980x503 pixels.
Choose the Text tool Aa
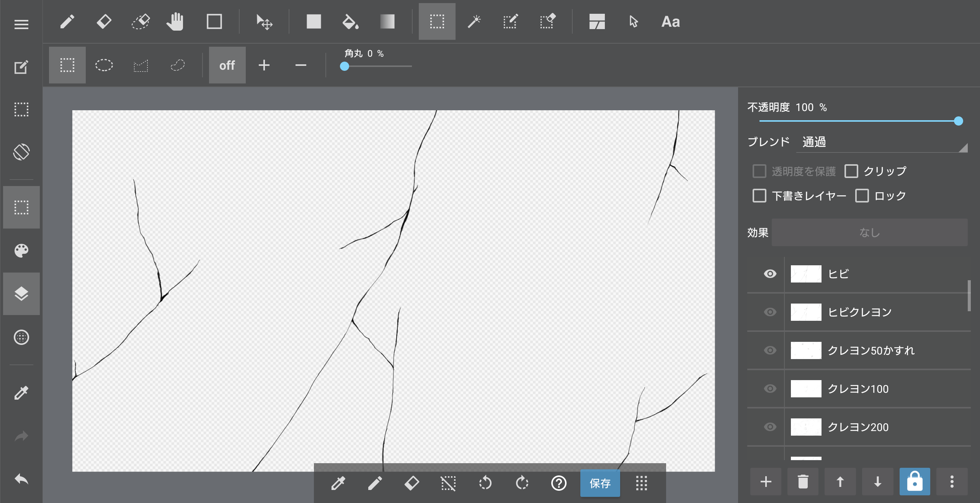(x=670, y=22)
